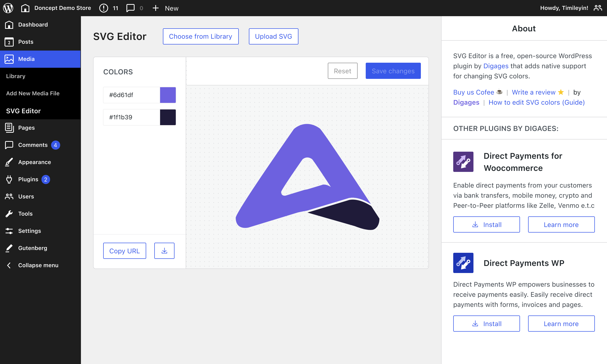Click the Direct Payments WP plugin icon
Image resolution: width=607 pixels, height=364 pixels.
[463, 263]
